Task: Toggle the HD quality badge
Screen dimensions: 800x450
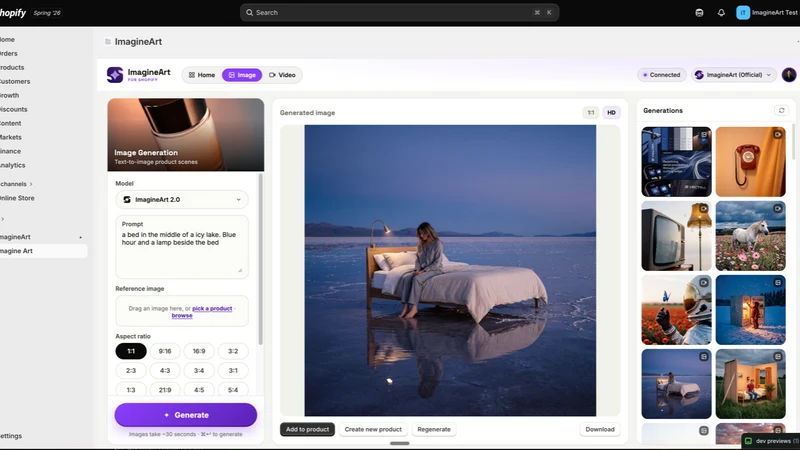Action: 611,113
